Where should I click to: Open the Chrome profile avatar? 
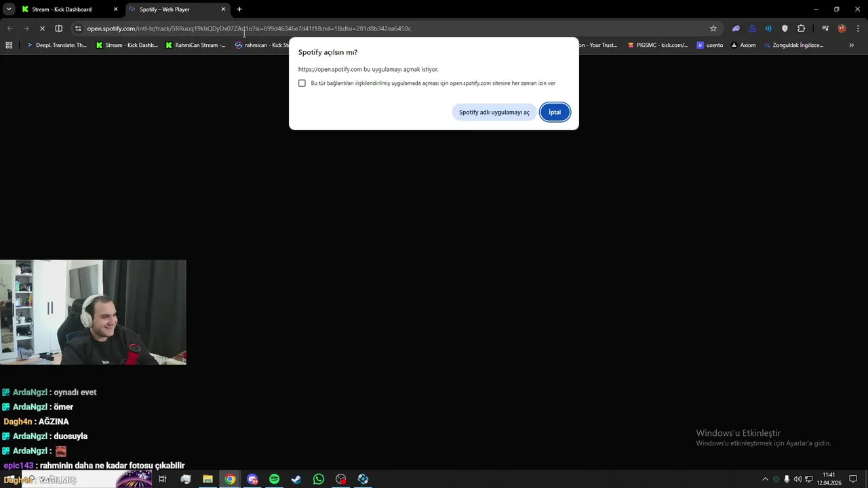click(842, 28)
